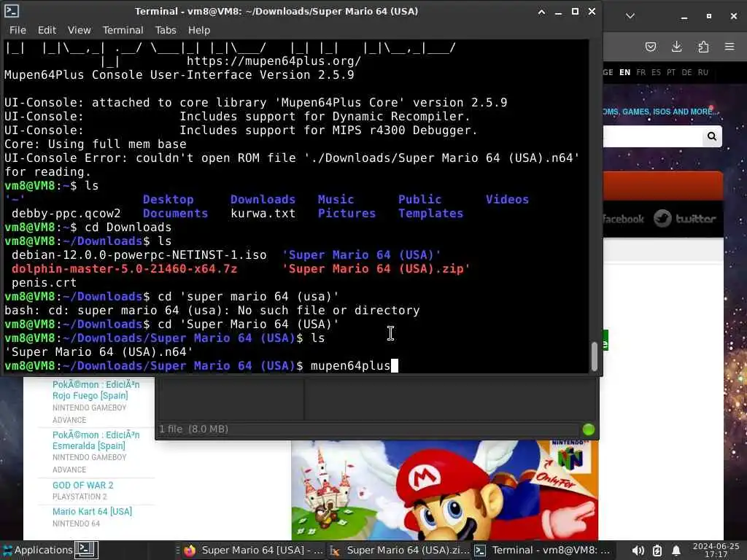Click the notification bell tray icon
747x560 pixels.
tap(676, 551)
